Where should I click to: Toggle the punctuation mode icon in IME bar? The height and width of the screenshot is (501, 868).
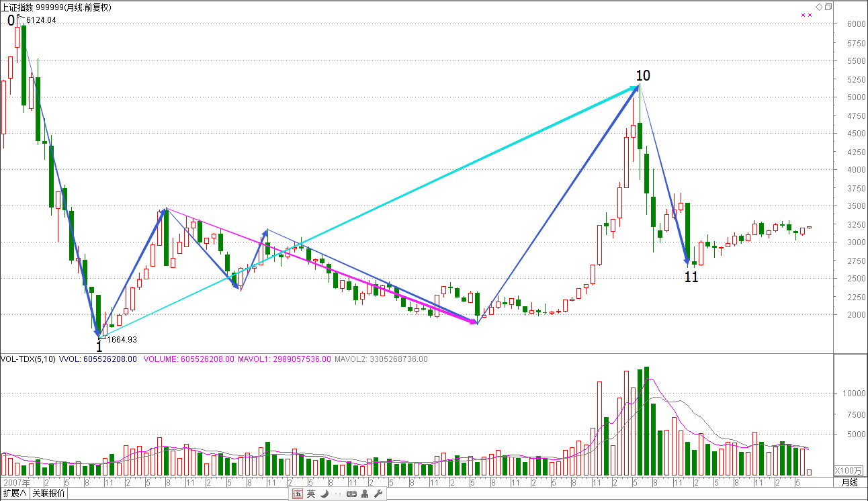click(x=337, y=494)
